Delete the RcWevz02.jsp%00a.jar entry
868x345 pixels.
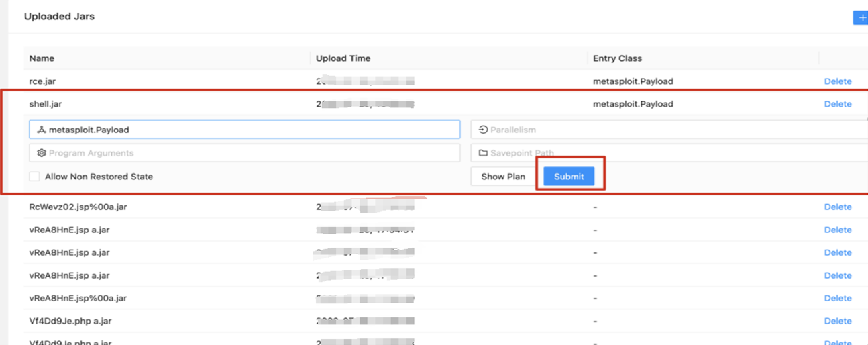coord(838,207)
